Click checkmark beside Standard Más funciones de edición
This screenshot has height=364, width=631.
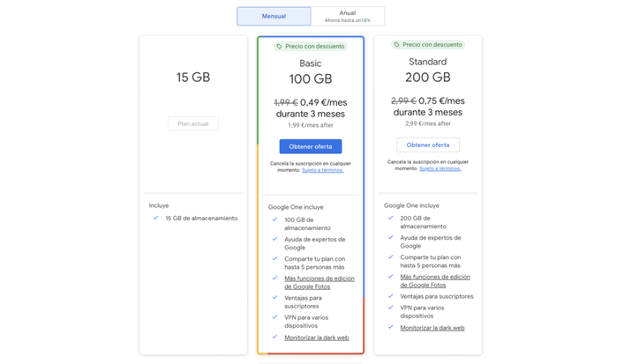[390, 276]
